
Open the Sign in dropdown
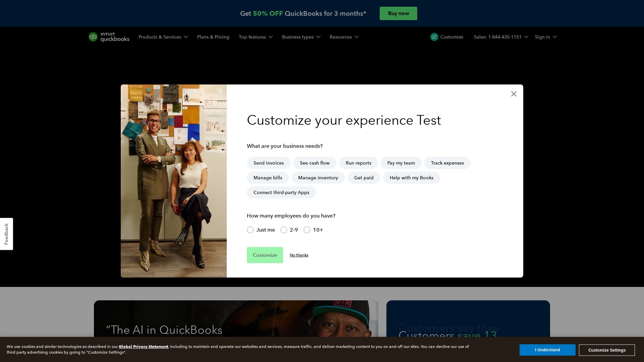(x=546, y=37)
